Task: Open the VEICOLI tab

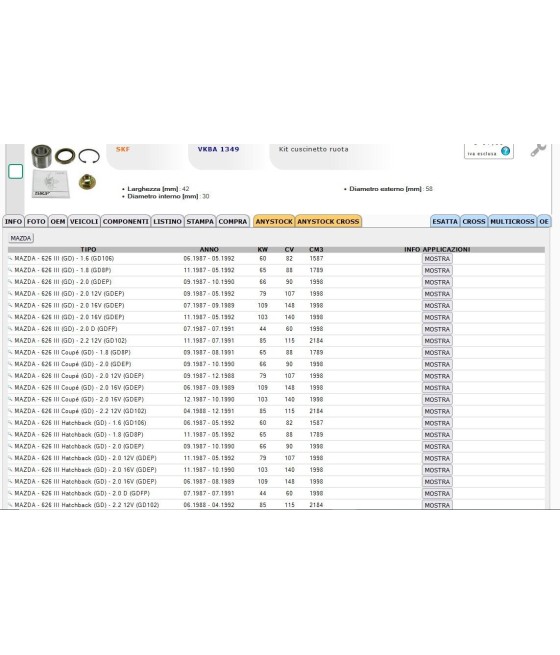Action: (x=84, y=221)
